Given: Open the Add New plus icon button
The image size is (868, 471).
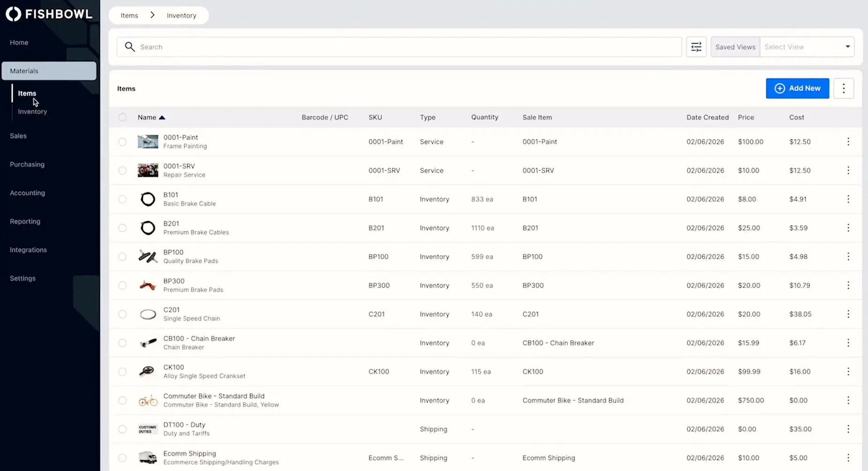Looking at the screenshot, I should click(779, 88).
